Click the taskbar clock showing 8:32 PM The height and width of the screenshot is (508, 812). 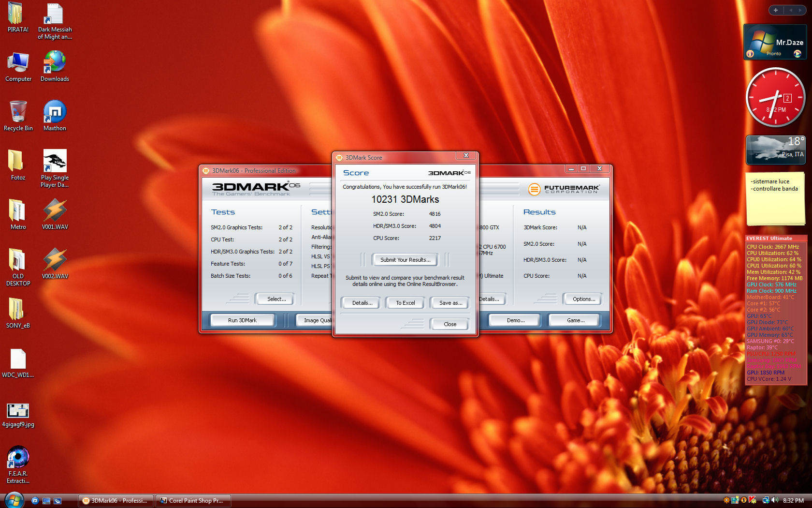(x=793, y=501)
